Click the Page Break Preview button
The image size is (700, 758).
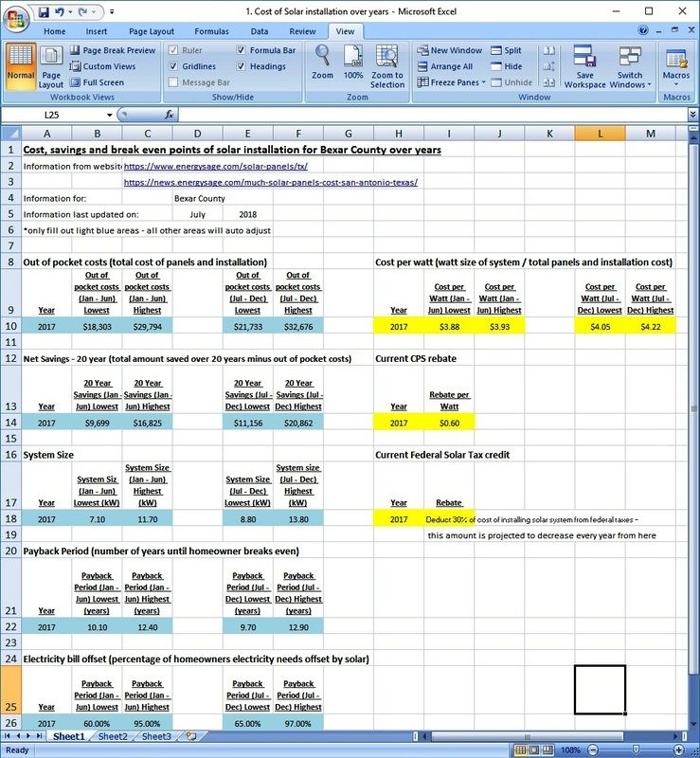click(x=112, y=50)
